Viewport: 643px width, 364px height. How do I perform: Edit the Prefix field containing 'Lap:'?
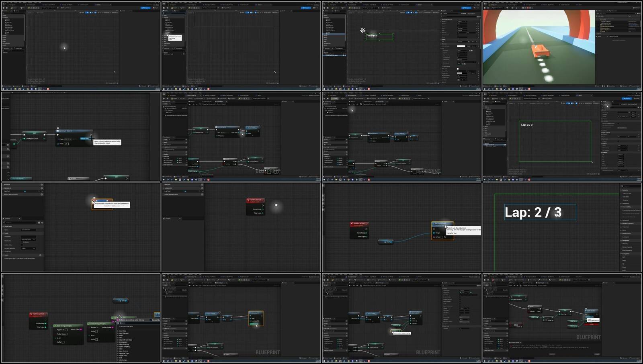(64, 334)
